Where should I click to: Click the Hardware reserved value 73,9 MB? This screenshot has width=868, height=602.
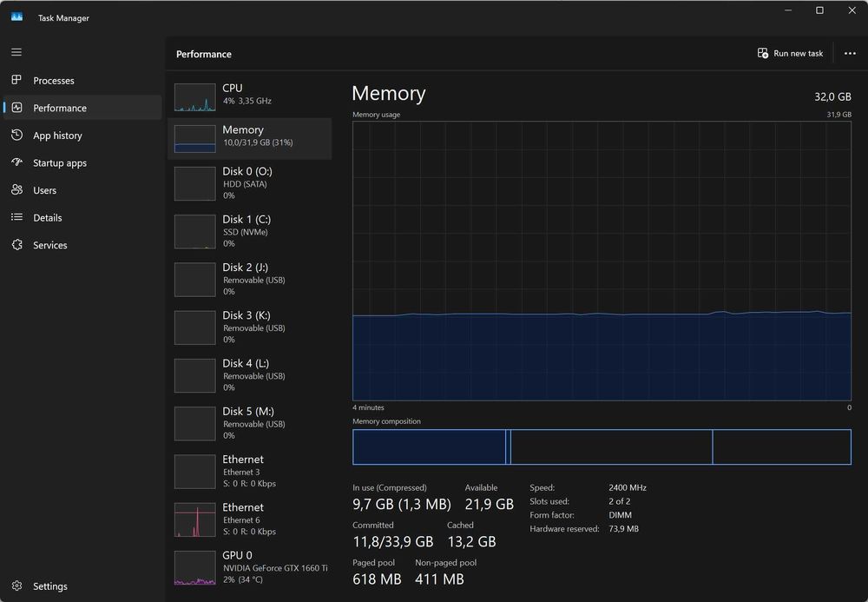pyautogui.click(x=624, y=529)
